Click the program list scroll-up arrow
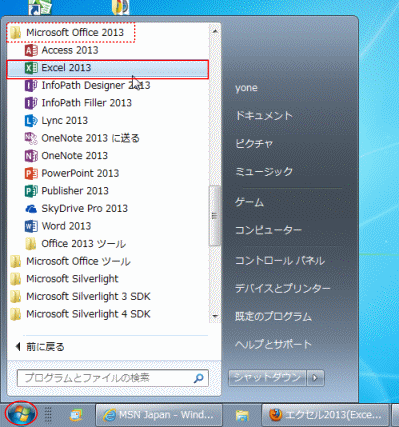This screenshot has width=399, height=427. (215, 31)
